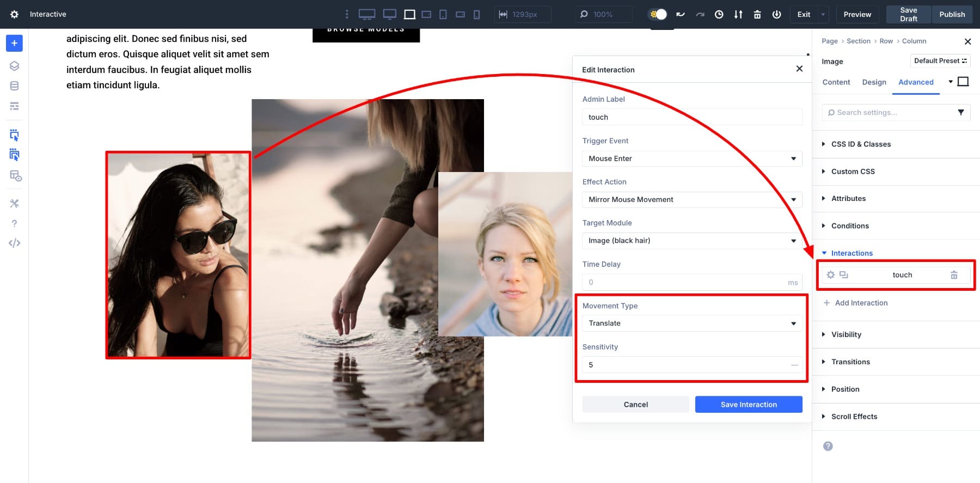Select the phone view icon
Image resolution: width=980 pixels, height=483 pixels.
[x=476, y=15]
